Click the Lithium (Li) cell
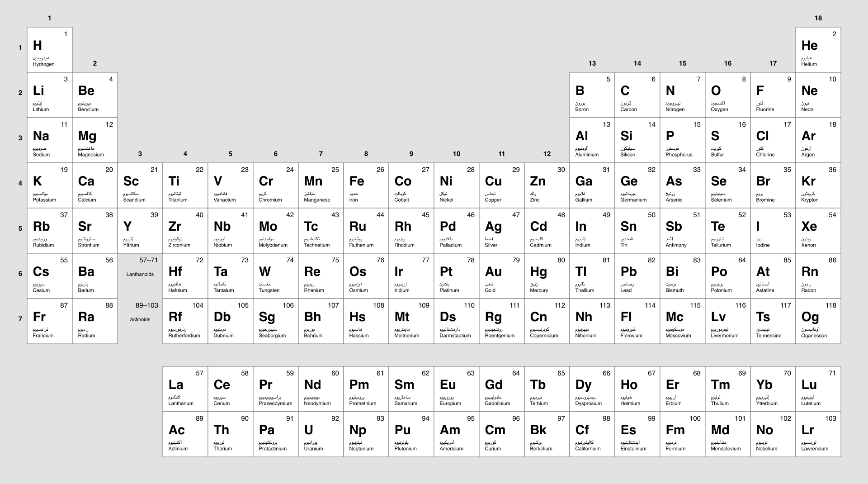868x484 pixels. click(50, 95)
